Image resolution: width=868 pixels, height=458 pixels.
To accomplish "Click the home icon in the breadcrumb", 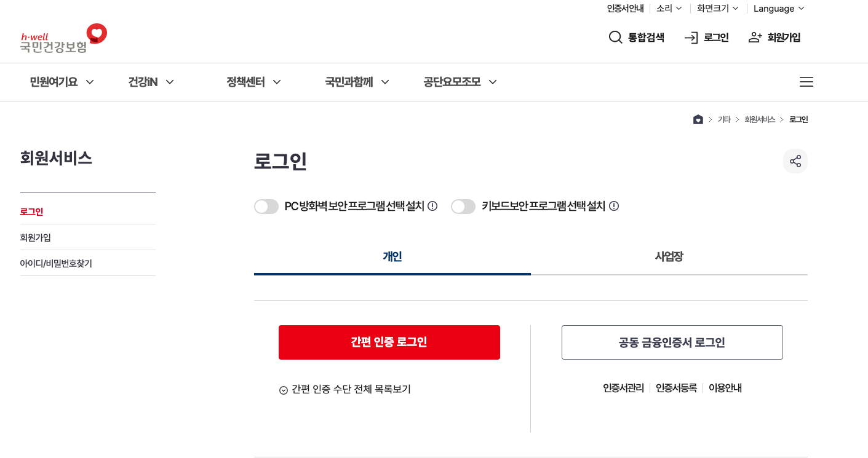I will pos(698,119).
